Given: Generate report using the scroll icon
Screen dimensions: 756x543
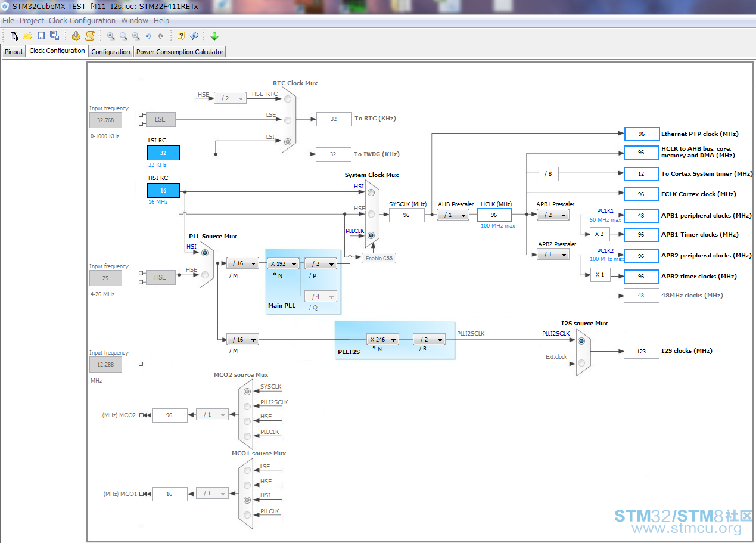Looking at the screenshot, I should click(90, 36).
